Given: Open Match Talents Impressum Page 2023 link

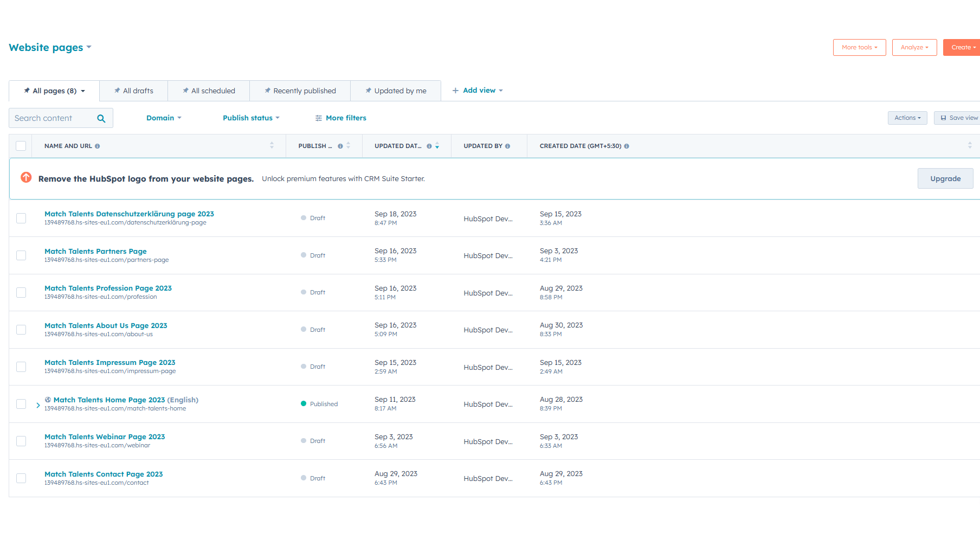Looking at the screenshot, I should (110, 362).
